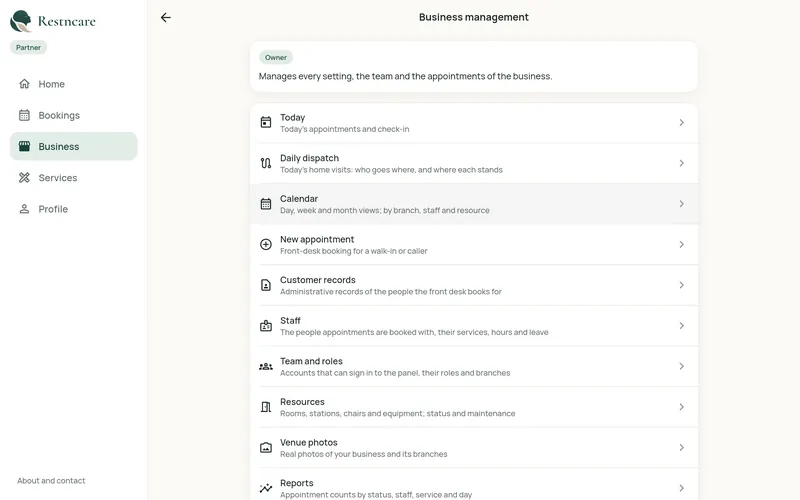Click the Owner role badge

pyautogui.click(x=276, y=58)
